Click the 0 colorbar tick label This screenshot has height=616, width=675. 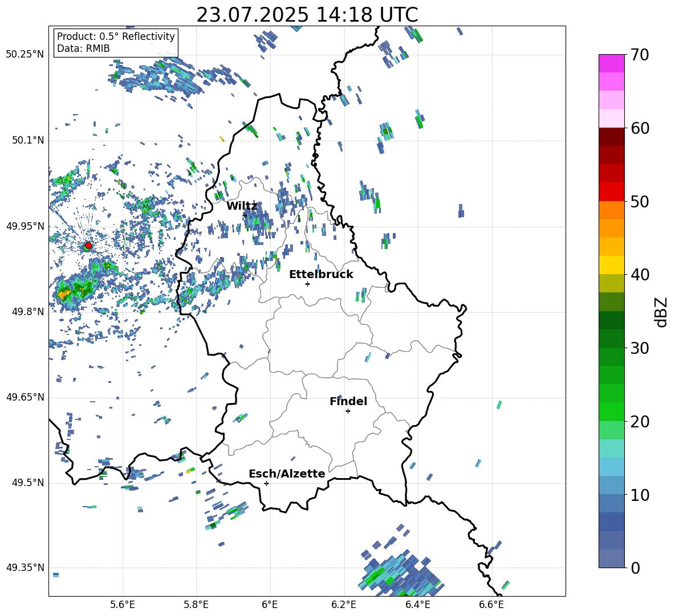tap(635, 568)
